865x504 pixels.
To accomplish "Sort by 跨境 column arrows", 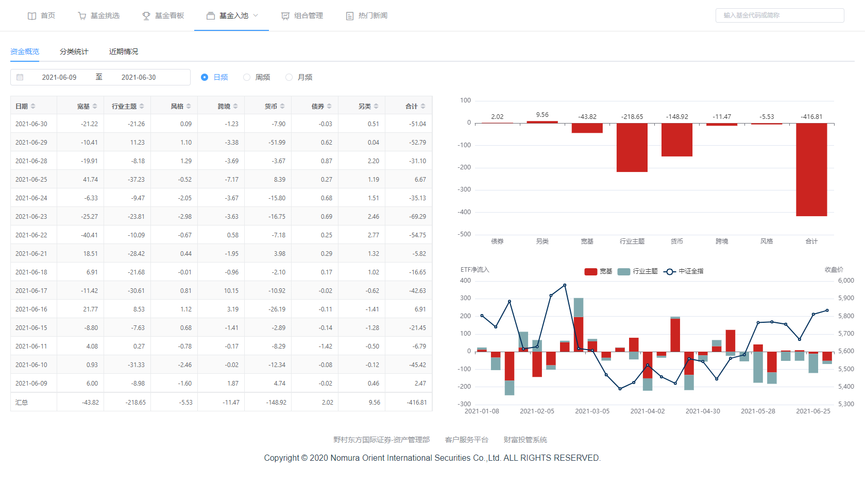I will pos(235,106).
